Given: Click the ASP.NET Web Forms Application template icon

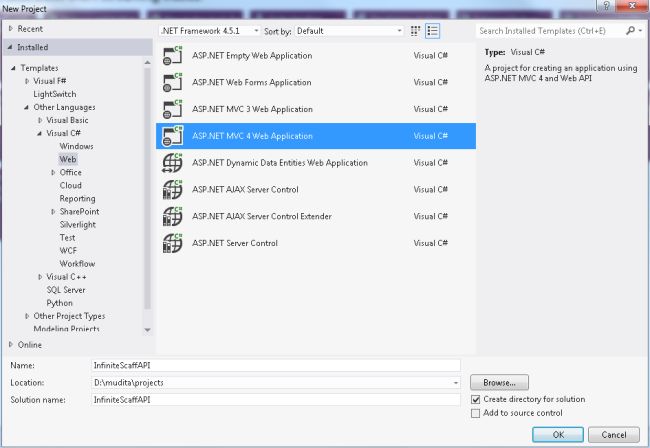Looking at the screenshot, I should coord(172,82).
